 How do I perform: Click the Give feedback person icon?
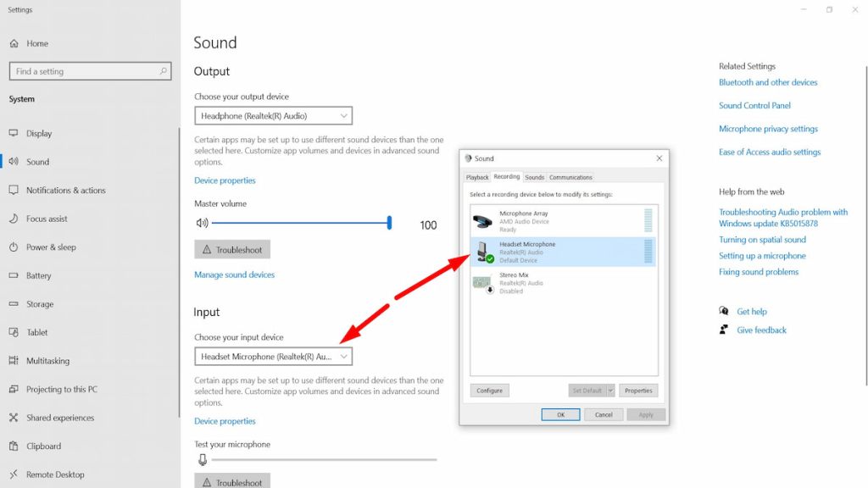coord(724,330)
